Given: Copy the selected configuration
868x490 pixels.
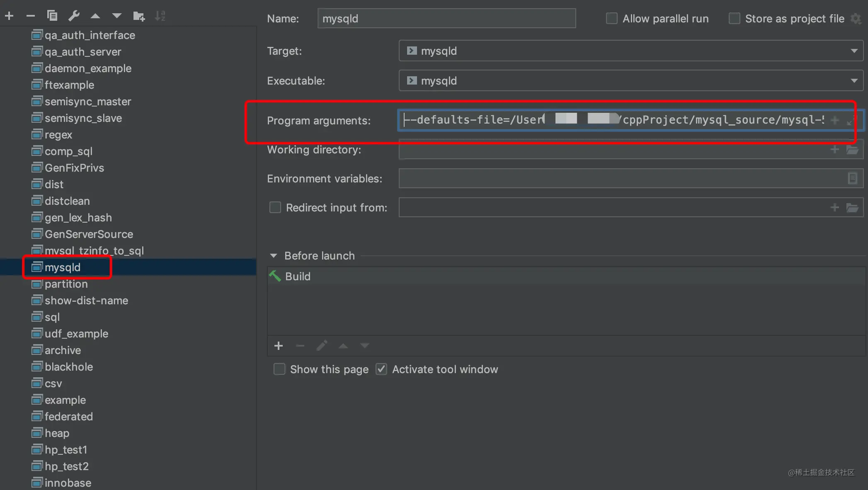Looking at the screenshot, I should click(x=52, y=16).
